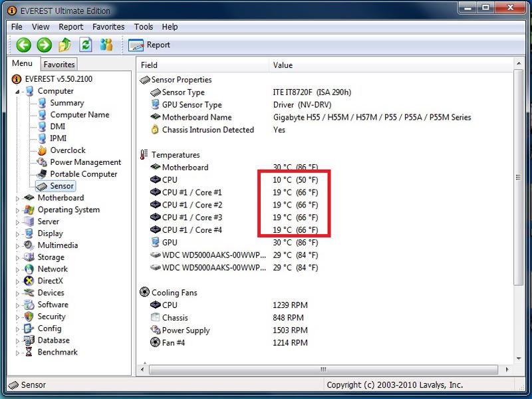Image resolution: width=532 pixels, height=399 pixels.
Task: Click the Motherboard chip icon in tree
Action: point(29,198)
